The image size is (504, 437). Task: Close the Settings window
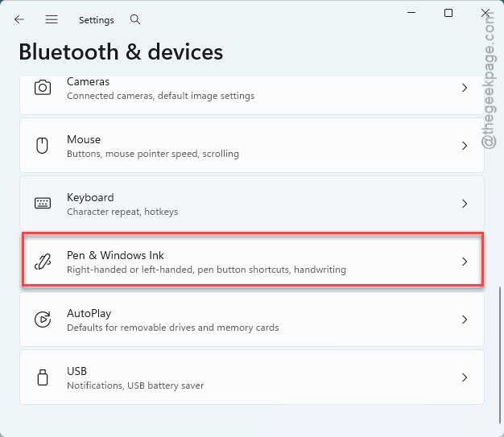[x=485, y=13]
